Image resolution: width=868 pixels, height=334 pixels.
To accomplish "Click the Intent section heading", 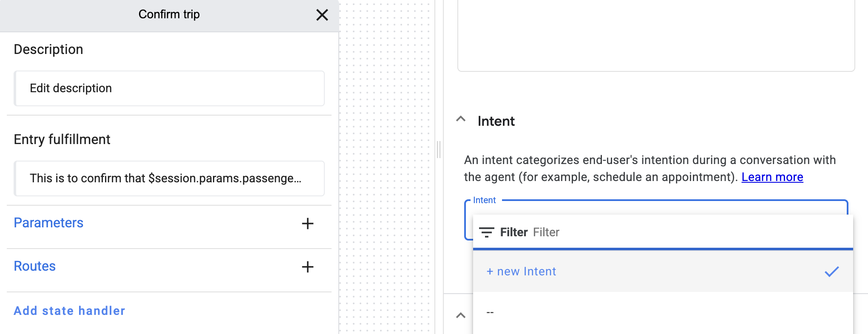I will 496,121.
